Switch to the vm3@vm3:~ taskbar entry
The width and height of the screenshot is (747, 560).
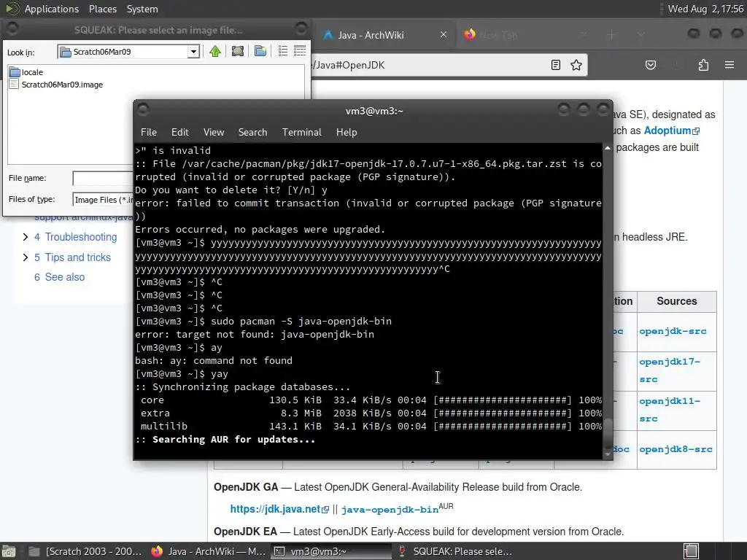pos(330,551)
